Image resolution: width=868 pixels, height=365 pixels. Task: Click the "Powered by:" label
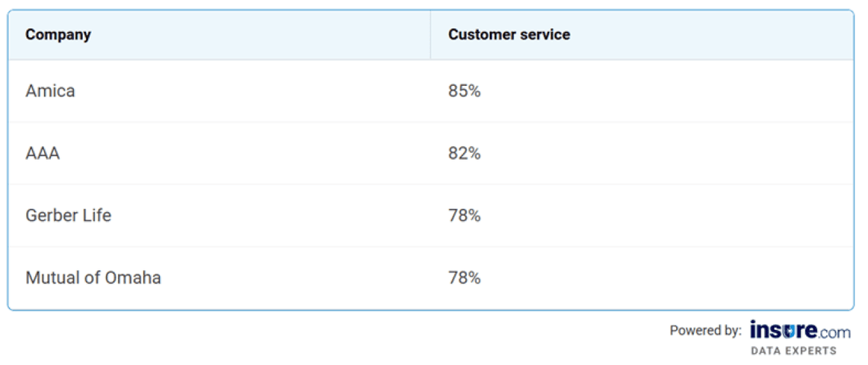tap(705, 331)
